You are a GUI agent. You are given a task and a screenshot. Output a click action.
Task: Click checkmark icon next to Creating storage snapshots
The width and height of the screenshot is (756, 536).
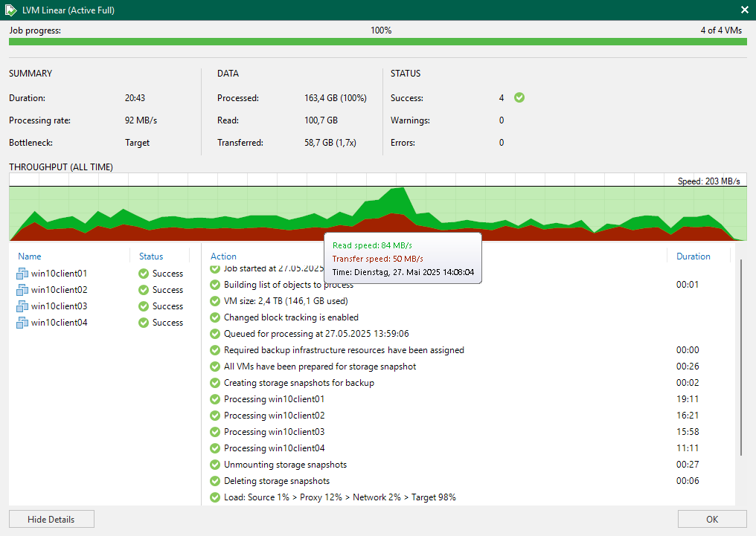[x=215, y=383]
